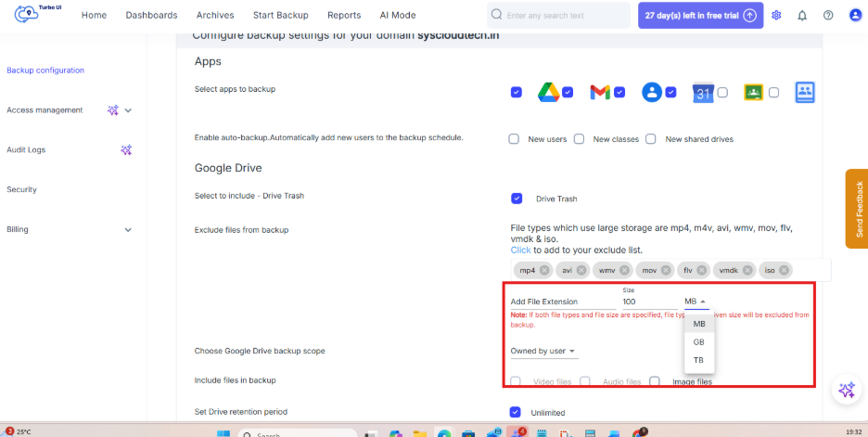Follow the Click link for exclude list
The height and width of the screenshot is (437, 868).
[x=520, y=250]
